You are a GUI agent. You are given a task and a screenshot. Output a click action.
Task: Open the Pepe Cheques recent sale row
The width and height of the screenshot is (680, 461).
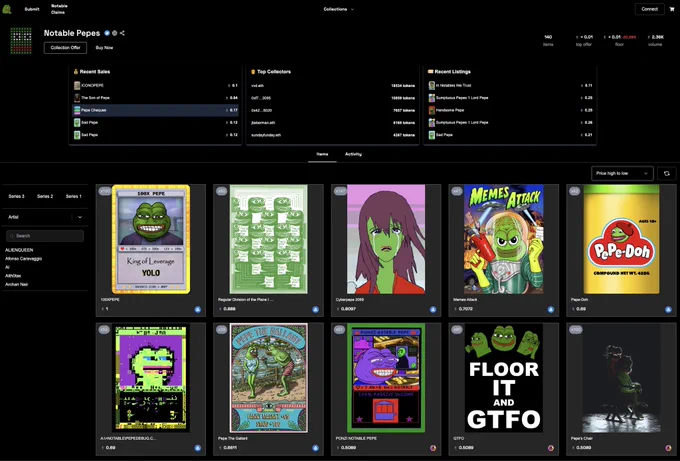pos(155,110)
